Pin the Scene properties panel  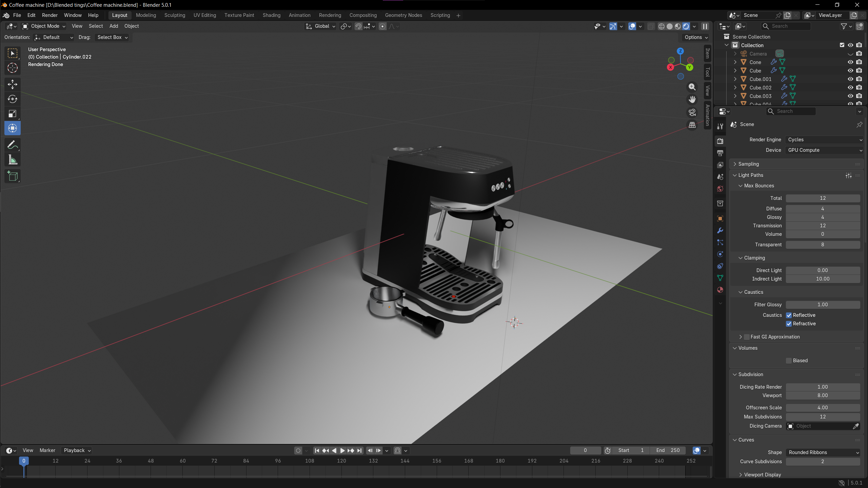[x=859, y=124]
